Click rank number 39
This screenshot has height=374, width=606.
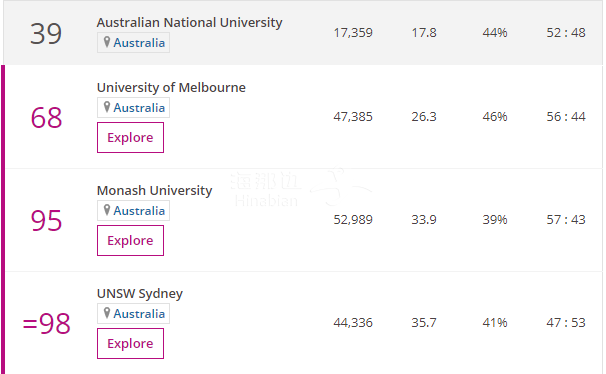coord(46,34)
